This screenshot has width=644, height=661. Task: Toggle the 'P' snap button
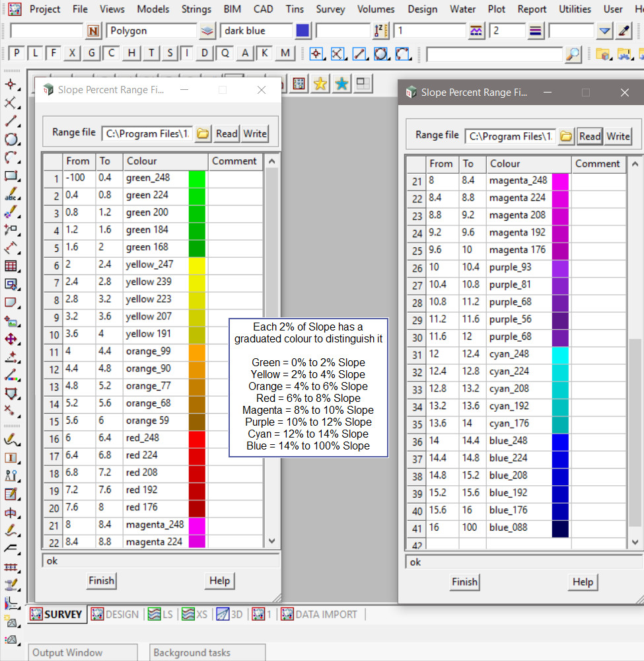(17, 54)
